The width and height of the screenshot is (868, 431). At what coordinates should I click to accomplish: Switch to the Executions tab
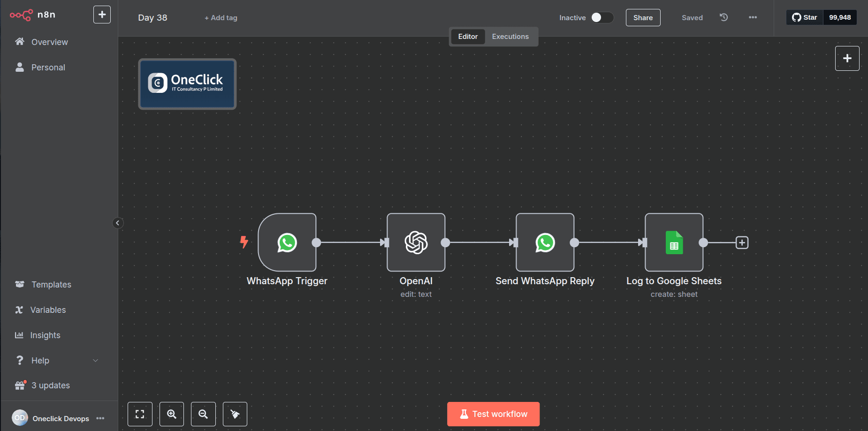click(x=510, y=37)
